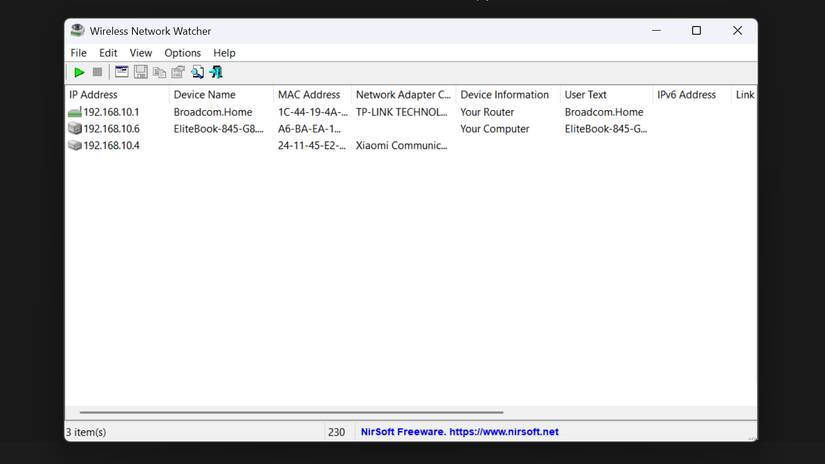The height and width of the screenshot is (464, 825).
Task: Click TP-LINK TECHNOL... adapter company cell
Action: click(401, 112)
